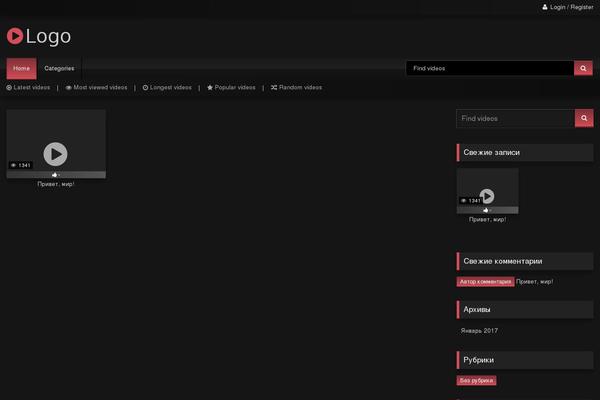Click thumbs-up icon under sidebar video
Screen dimensions: 600x400
486,211
